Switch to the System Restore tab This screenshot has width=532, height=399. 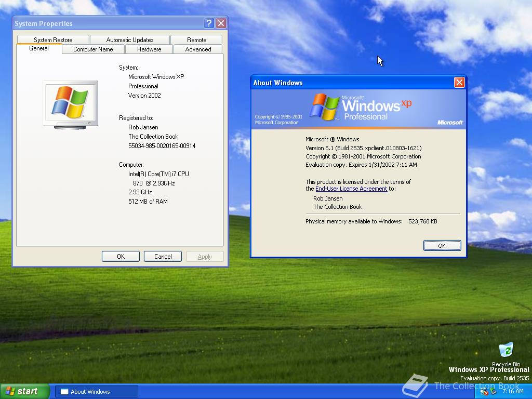pyautogui.click(x=53, y=39)
